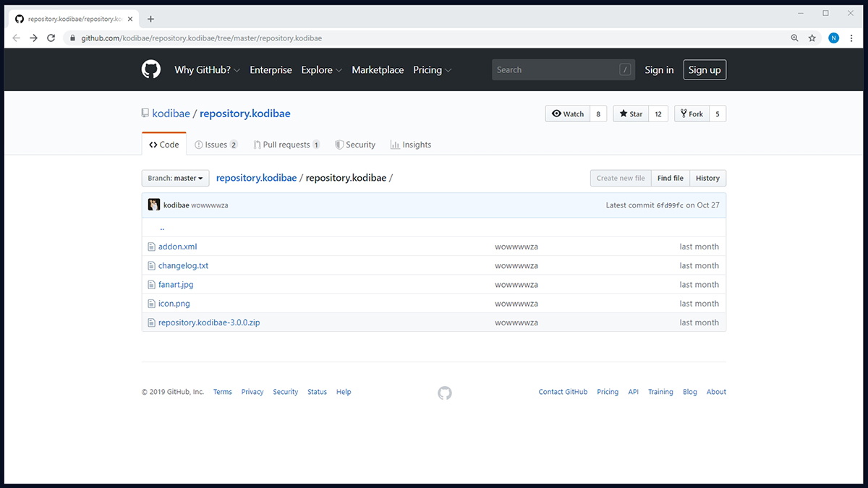Click the site lock icon in address bar
868x488 pixels.
coord(72,38)
